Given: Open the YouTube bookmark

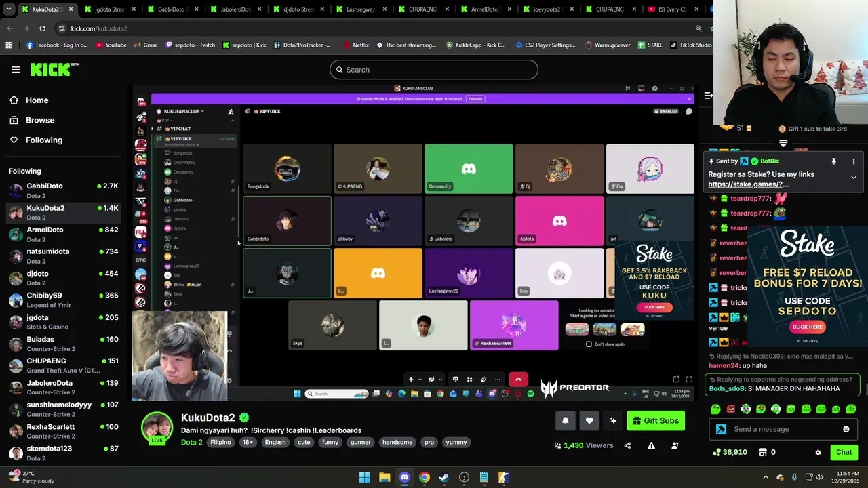Looking at the screenshot, I should click(111, 45).
